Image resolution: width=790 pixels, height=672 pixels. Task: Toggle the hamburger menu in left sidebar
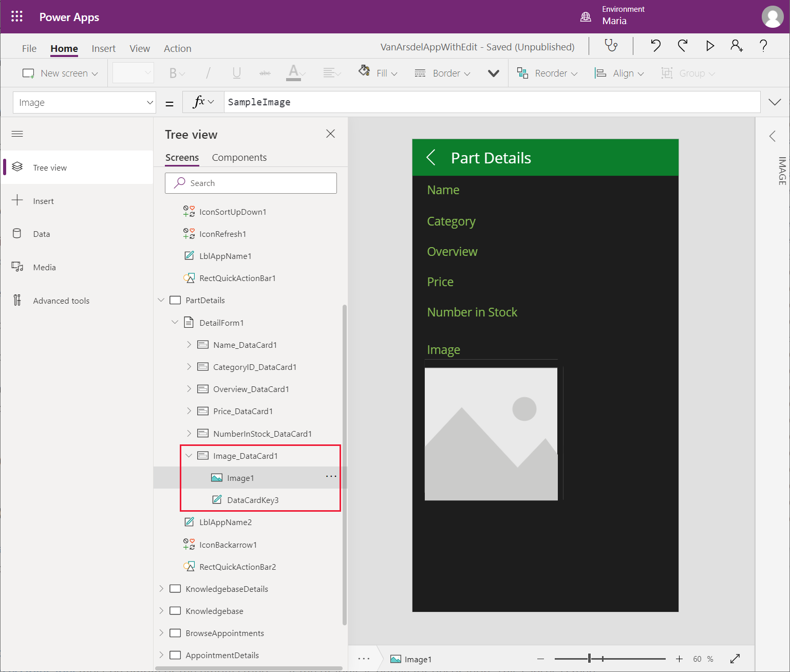17,134
